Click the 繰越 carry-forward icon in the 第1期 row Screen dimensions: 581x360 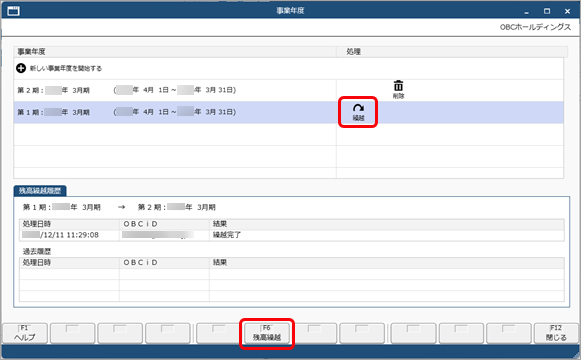[358, 112]
